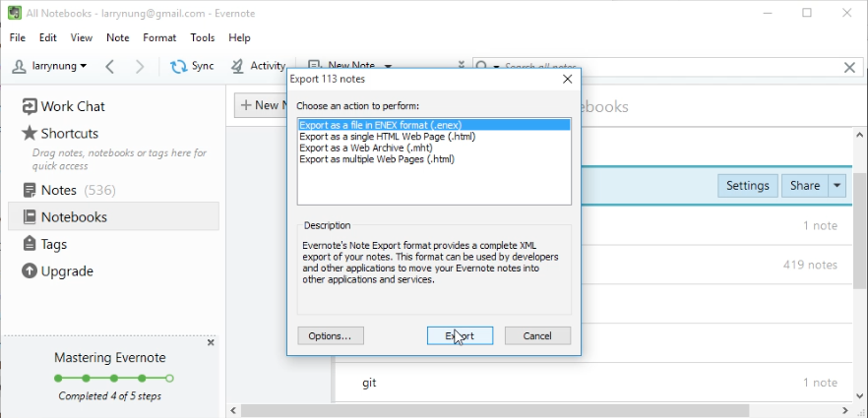Open the Tools menu
The height and width of the screenshot is (418, 868).
(x=203, y=37)
